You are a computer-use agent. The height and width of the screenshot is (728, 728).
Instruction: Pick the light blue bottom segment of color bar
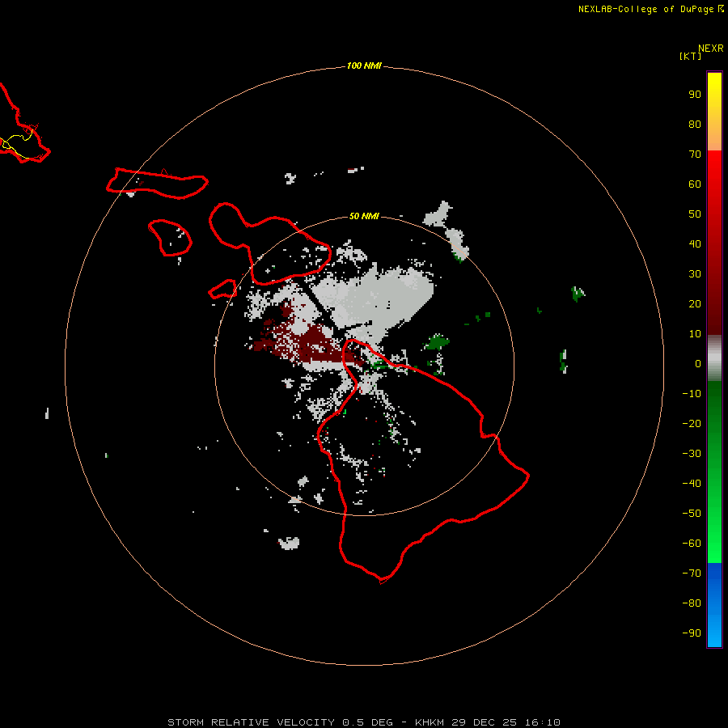click(714, 632)
